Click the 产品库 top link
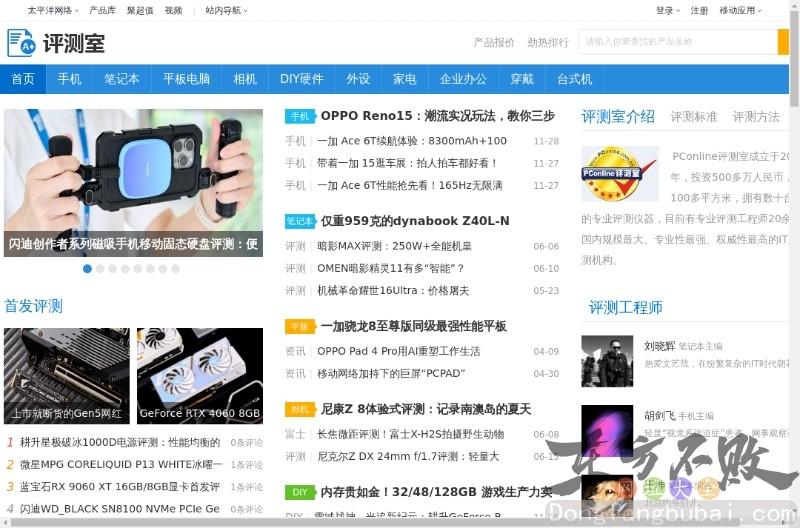 pos(102,10)
